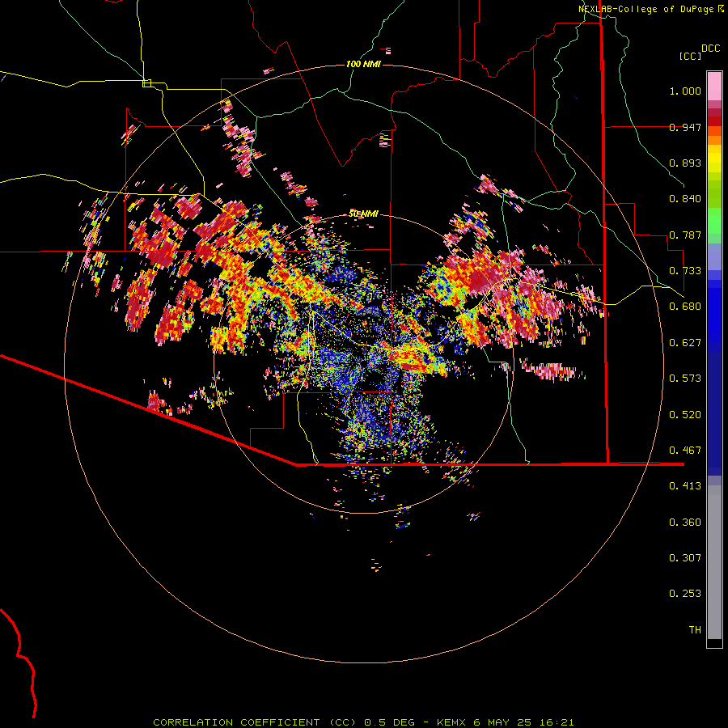Select the 0.573 colorbar value label

pos(685,379)
